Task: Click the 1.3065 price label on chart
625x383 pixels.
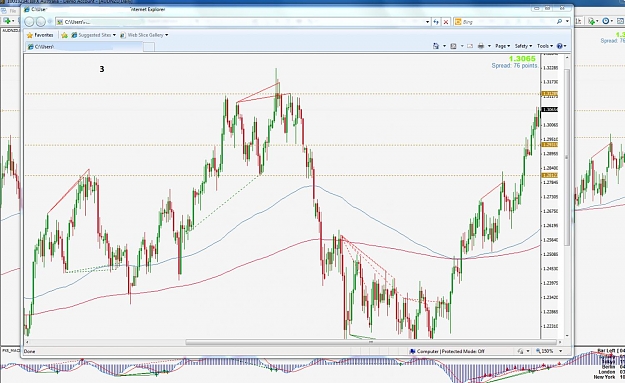Action: [x=522, y=59]
